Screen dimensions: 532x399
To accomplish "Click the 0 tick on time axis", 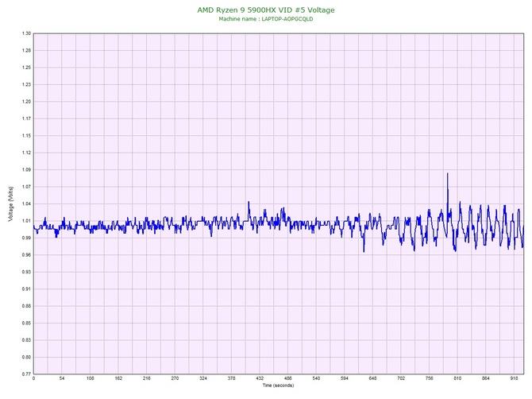I will [33, 378].
